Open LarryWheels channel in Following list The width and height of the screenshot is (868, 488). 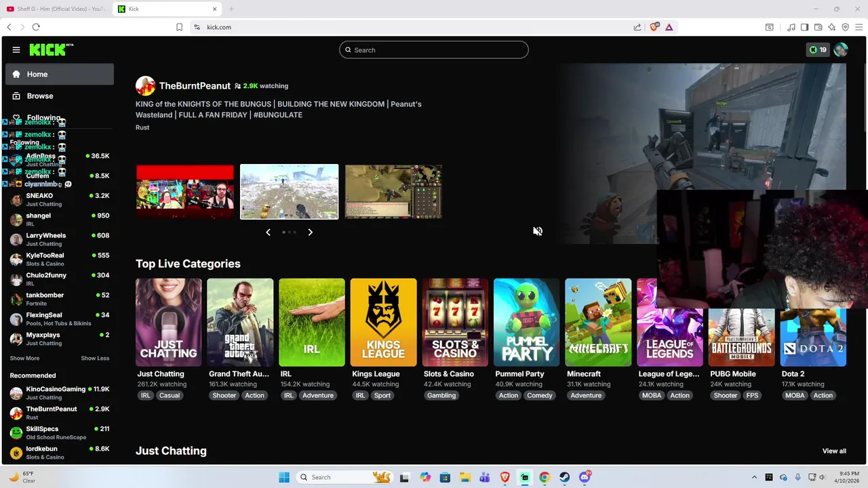click(x=60, y=239)
